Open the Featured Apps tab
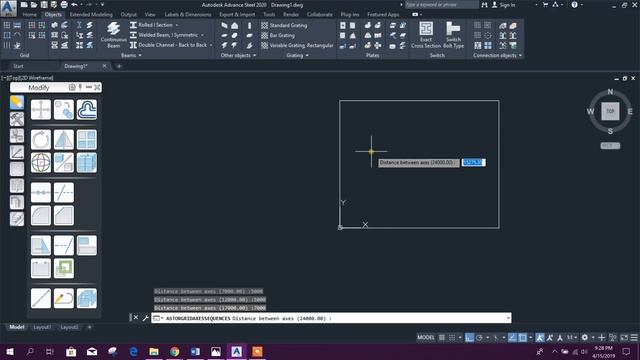The width and height of the screenshot is (640, 360). 383,14
